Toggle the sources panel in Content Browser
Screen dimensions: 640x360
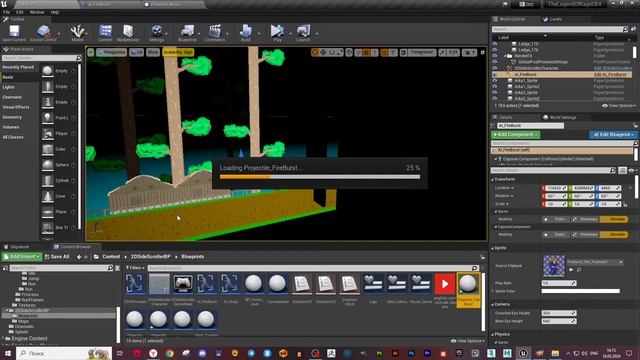coord(5,268)
